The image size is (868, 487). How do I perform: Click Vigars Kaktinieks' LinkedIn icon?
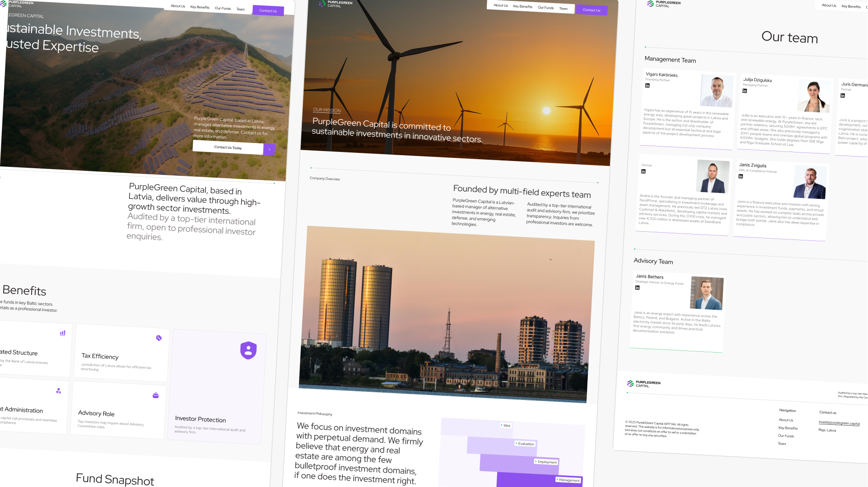click(x=647, y=86)
